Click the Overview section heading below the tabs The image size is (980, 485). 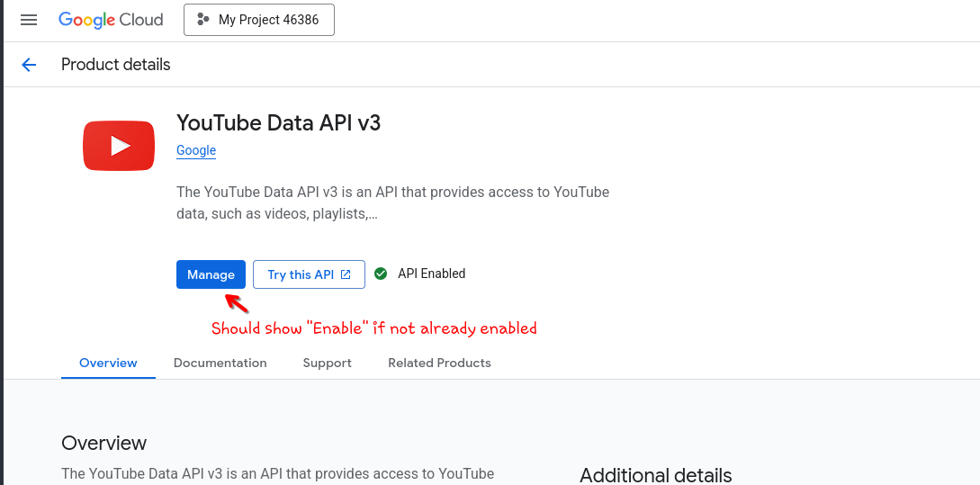(x=103, y=443)
